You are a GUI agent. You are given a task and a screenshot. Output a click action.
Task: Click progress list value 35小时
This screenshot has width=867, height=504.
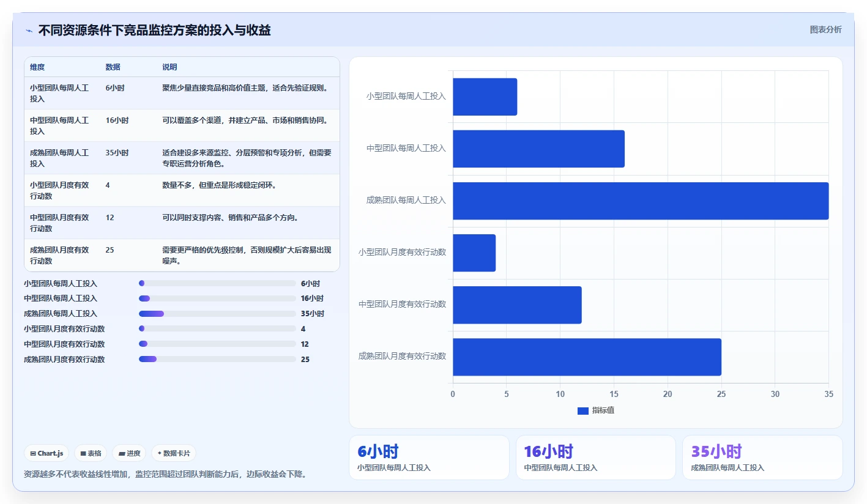(x=312, y=314)
